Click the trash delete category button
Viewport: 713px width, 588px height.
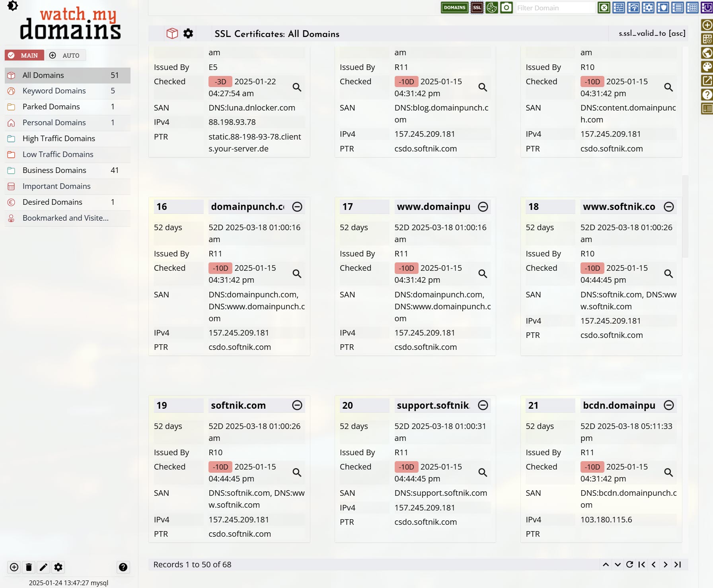pos(29,567)
